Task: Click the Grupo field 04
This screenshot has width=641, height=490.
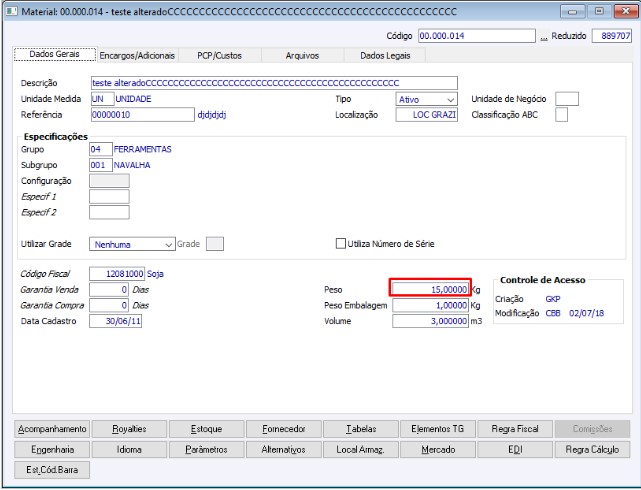Action: 101,149
